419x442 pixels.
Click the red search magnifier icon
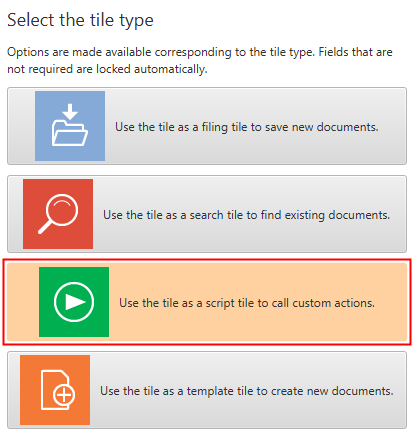58,214
